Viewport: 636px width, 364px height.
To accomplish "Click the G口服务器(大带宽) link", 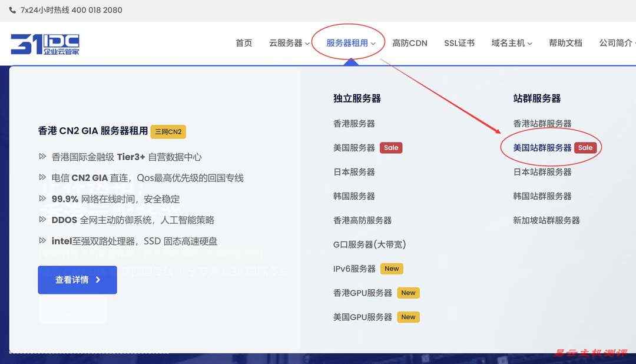I will [x=371, y=244].
